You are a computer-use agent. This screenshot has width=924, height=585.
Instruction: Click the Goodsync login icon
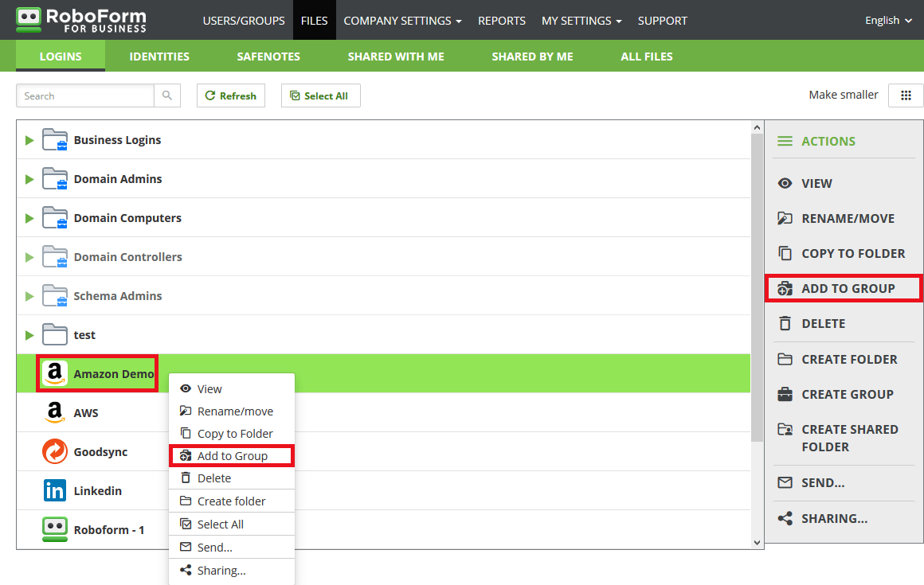coord(55,452)
